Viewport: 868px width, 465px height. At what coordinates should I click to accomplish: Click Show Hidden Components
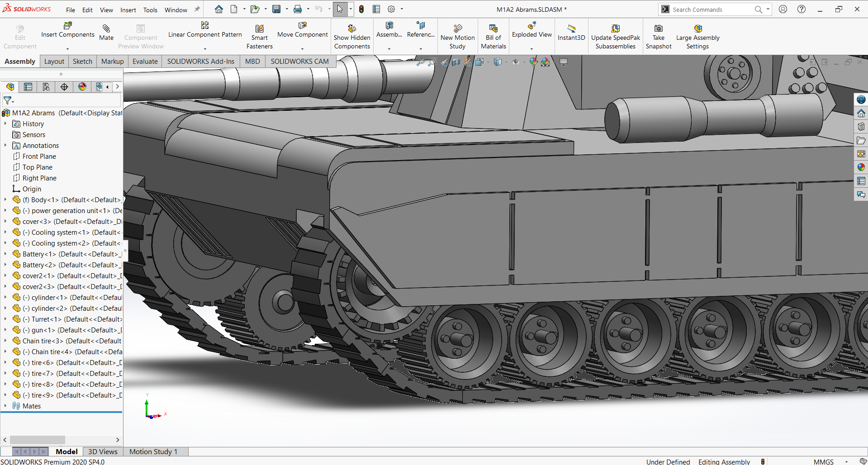tap(352, 37)
